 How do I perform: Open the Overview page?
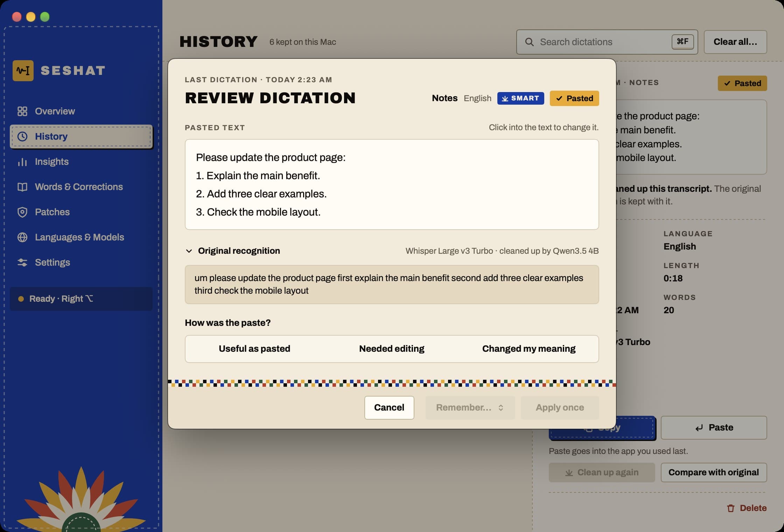(x=81, y=111)
